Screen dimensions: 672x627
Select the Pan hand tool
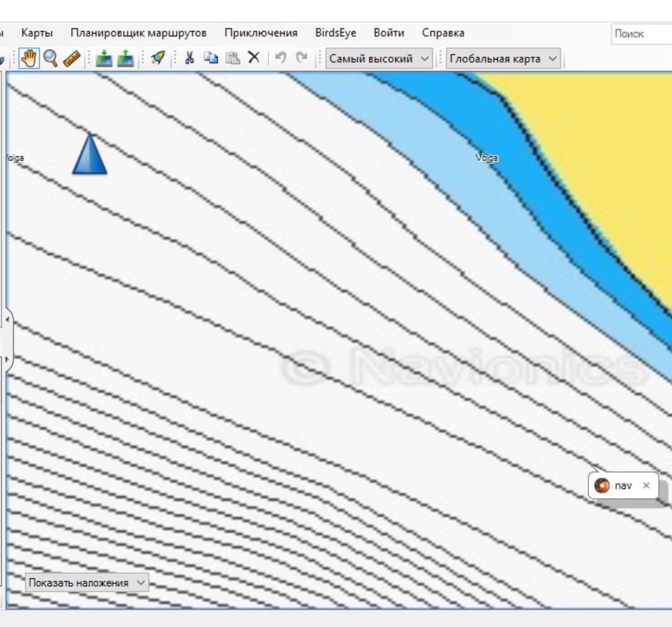(30, 59)
